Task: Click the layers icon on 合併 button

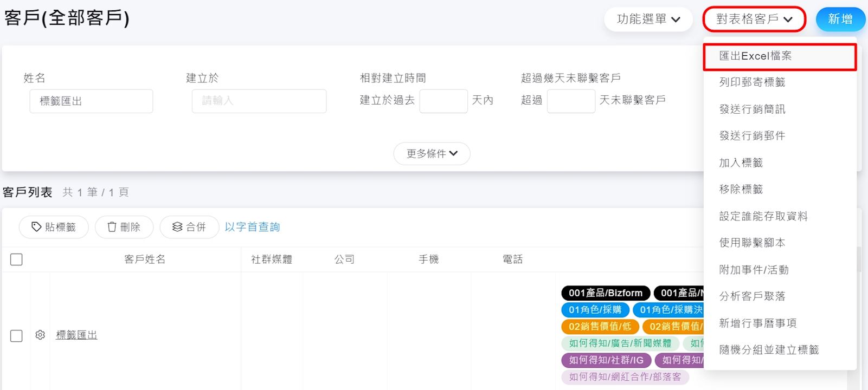Action: point(177,227)
